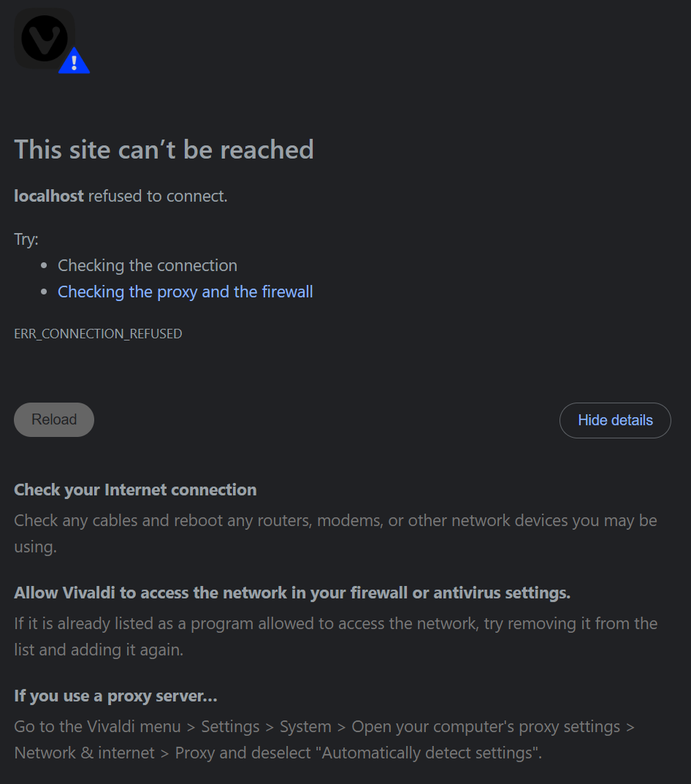Click the bullet beside the proxy suggestion
This screenshot has width=691, height=784.
tap(45, 291)
